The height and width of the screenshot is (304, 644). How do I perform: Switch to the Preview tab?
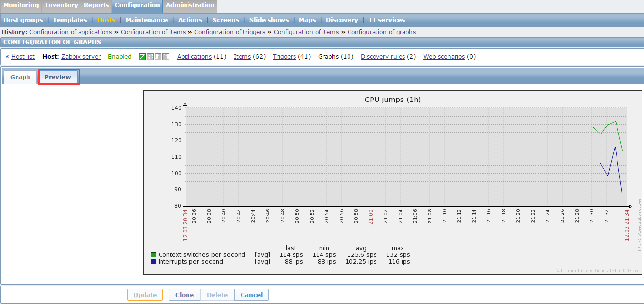58,77
